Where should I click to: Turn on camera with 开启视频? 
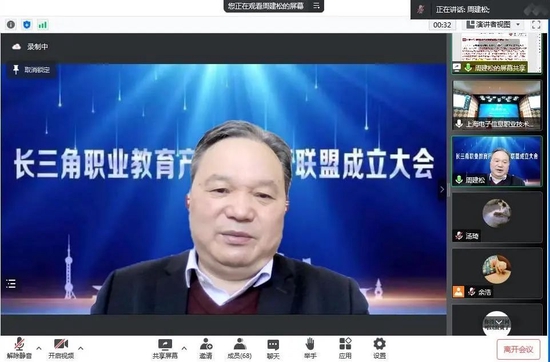(x=61, y=348)
